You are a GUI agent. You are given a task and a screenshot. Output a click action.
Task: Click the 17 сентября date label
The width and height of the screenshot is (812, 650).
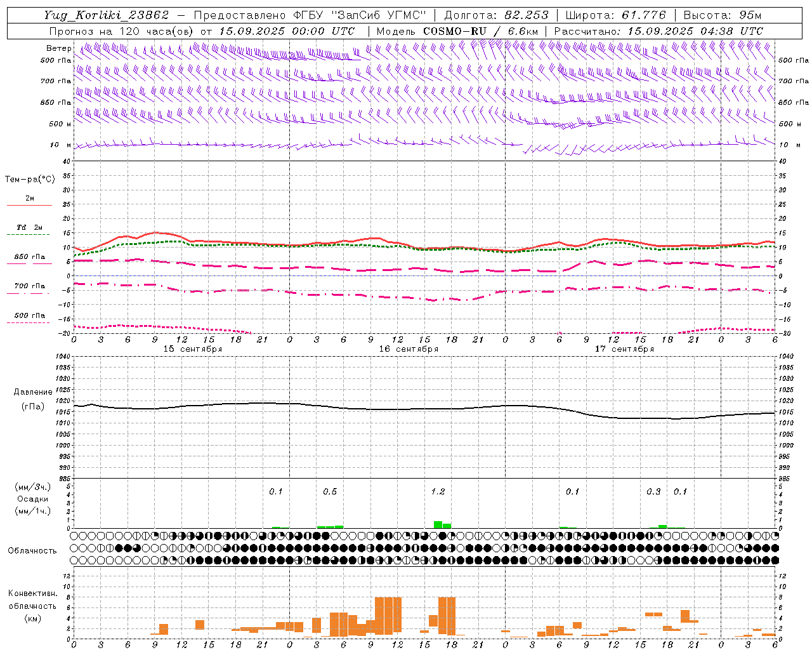624,349
